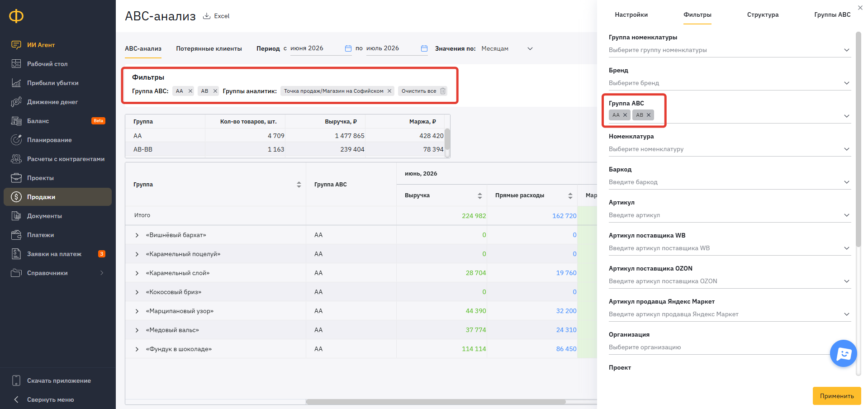
Task: Sort table by Группа column
Action: (299, 185)
